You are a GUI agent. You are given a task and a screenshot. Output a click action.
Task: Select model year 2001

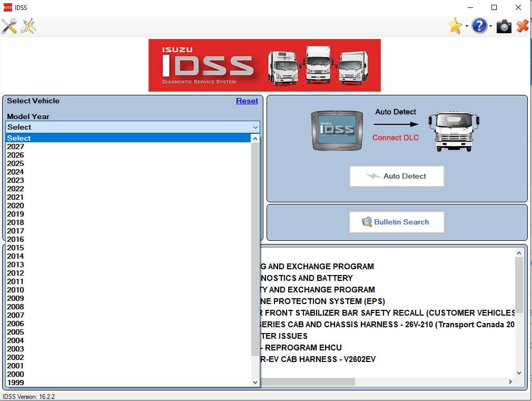[x=128, y=366]
